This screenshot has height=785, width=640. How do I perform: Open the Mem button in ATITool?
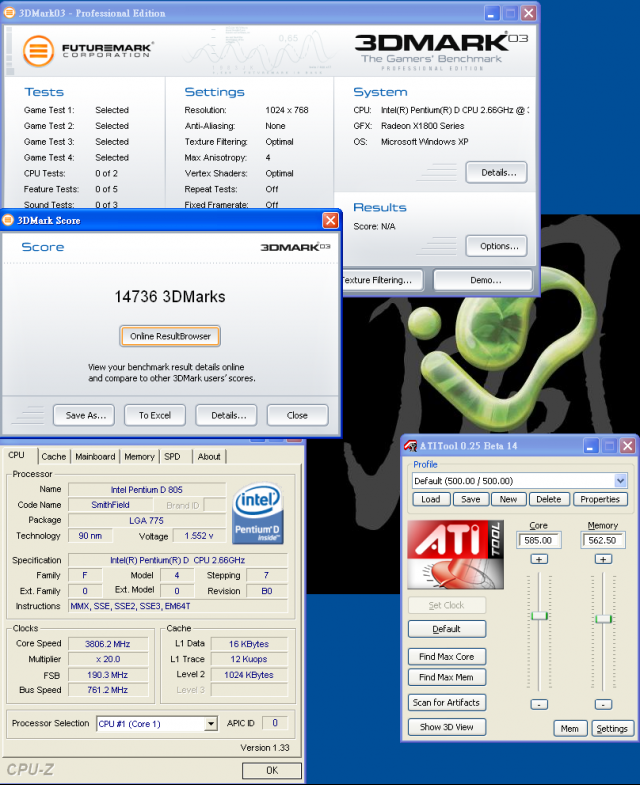click(570, 728)
